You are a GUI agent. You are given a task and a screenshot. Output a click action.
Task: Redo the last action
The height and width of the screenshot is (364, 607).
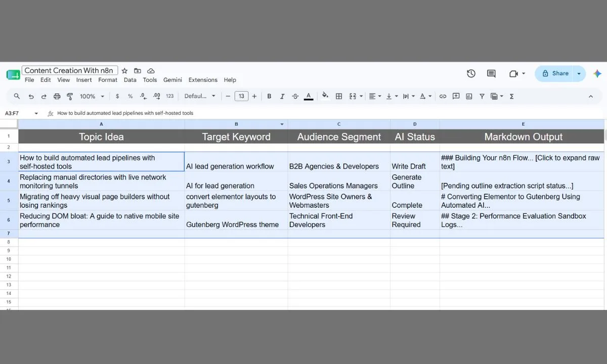click(x=44, y=96)
